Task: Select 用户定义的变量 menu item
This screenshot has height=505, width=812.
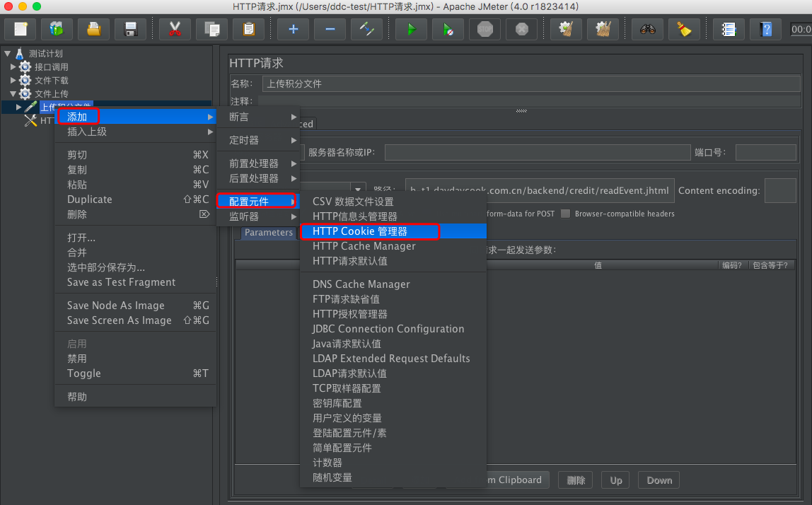Action: [x=393, y=418]
